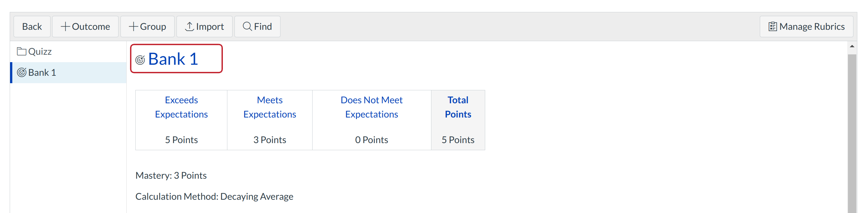Click the scroll up arrow
The image size is (868, 213).
(852, 47)
